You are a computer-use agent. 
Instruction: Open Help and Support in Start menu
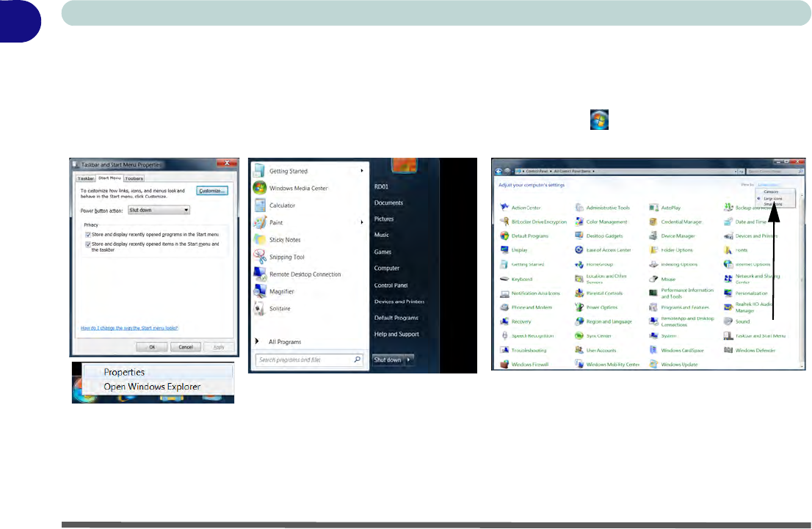click(396, 334)
